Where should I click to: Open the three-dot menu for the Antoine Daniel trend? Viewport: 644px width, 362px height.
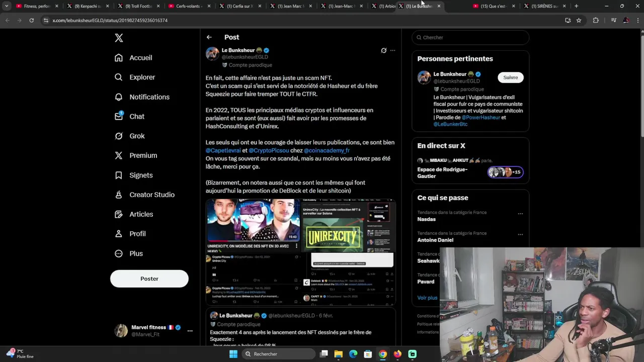[520, 234]
